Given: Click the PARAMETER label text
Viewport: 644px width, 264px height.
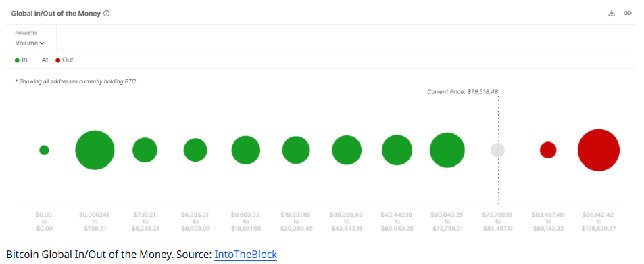Looking at the screenshot, I should [26, 33].
